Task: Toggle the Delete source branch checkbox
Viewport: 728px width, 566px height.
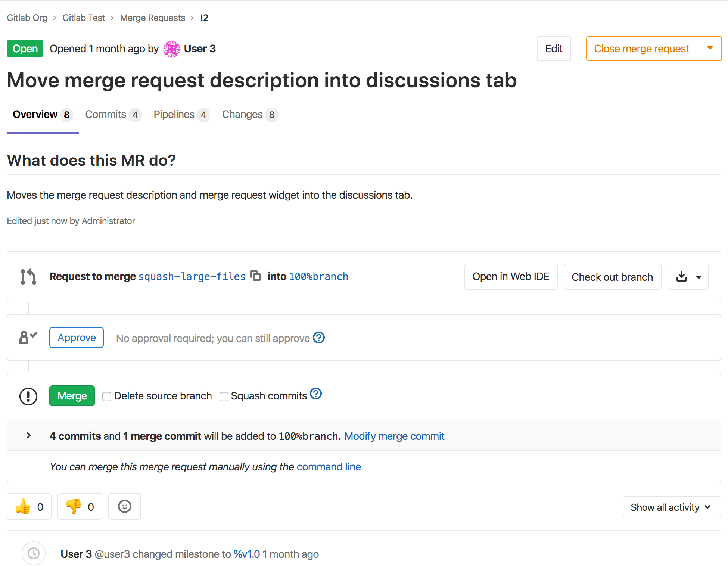Action: [106, 396]
